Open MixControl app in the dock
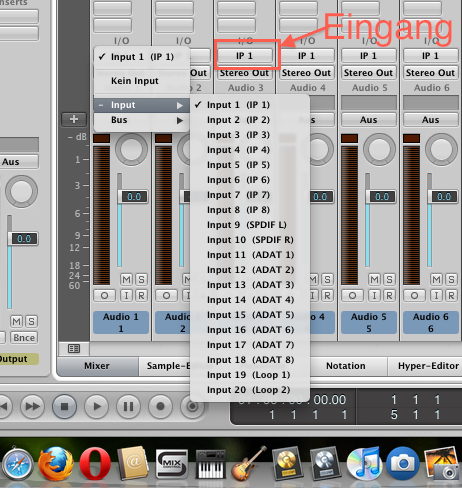 171,464
